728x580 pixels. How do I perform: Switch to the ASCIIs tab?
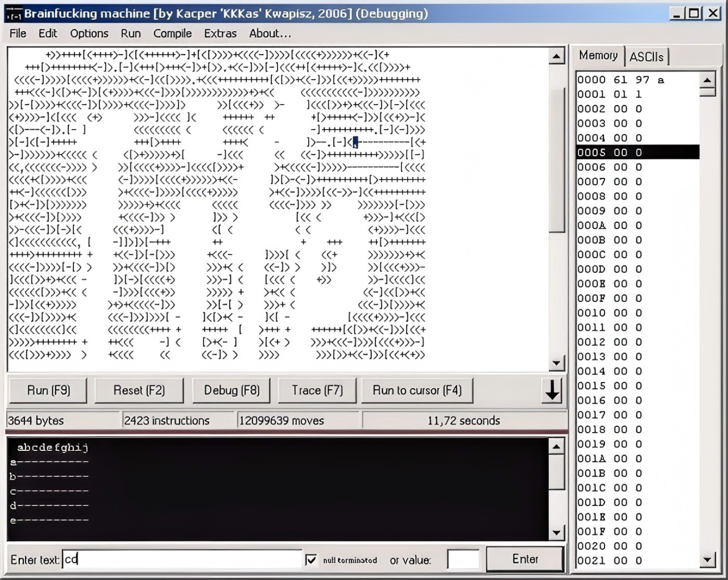646,57
